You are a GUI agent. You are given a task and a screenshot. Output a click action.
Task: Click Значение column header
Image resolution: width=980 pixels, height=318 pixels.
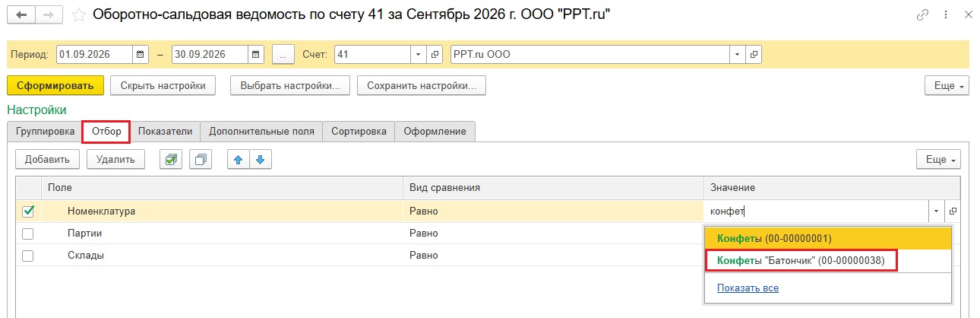(x=832, y=187)
